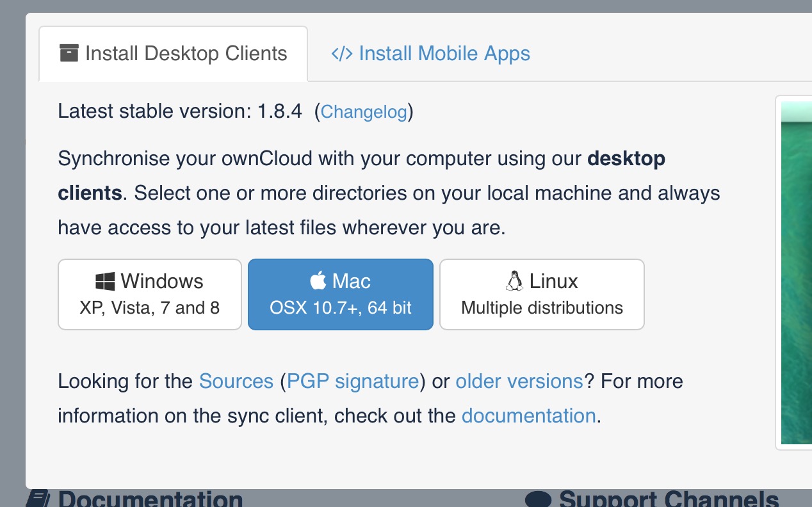This screenshot has width=812, height=507.
Task: Click the Support Channels heading behind the dialog
Action: (669, 499)
